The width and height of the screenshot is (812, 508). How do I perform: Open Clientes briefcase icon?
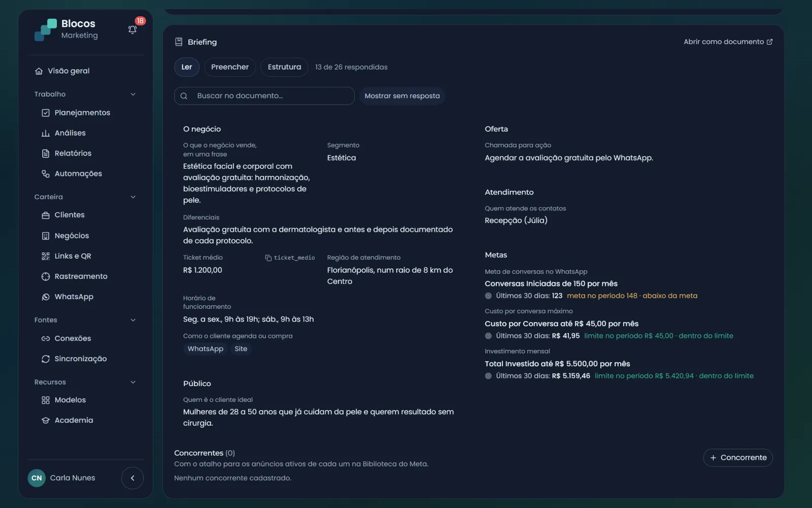pos(46,215)
